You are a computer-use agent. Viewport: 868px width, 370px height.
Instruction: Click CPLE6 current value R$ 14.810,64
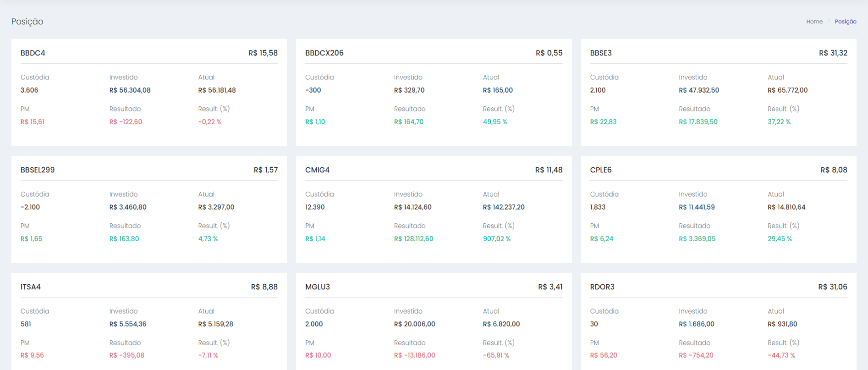(786, 207)
